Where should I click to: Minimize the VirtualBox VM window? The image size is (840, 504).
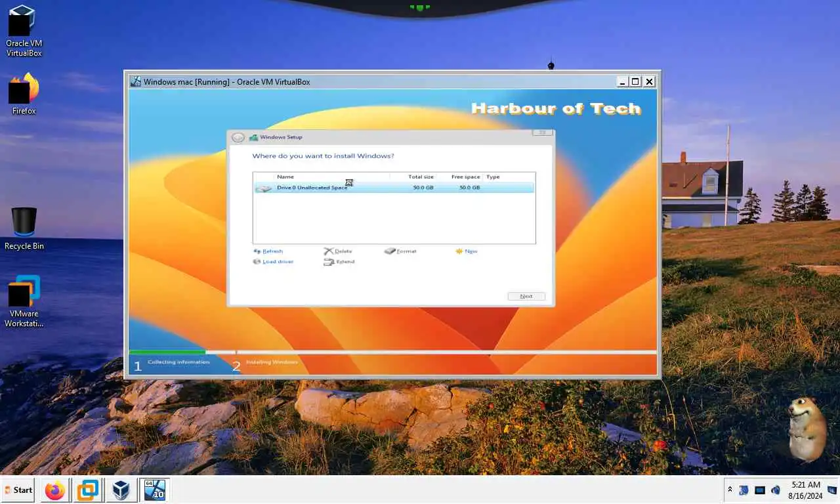tap(622, 81)
